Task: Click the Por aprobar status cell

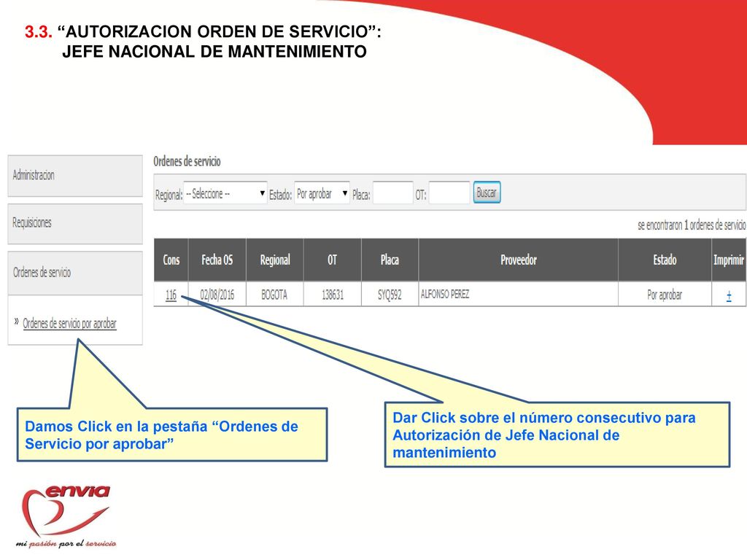Action: pos(665,295)
